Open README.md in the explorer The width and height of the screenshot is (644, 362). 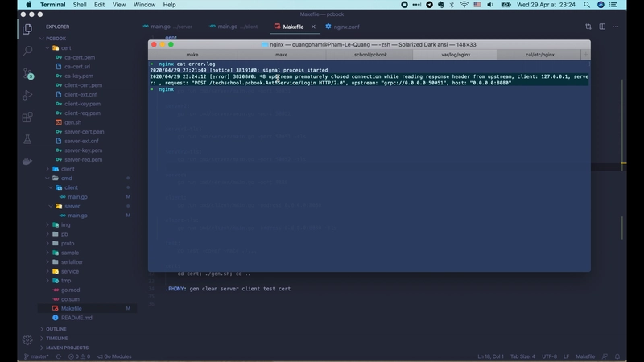pyautogui.click(x=76, y=318)
